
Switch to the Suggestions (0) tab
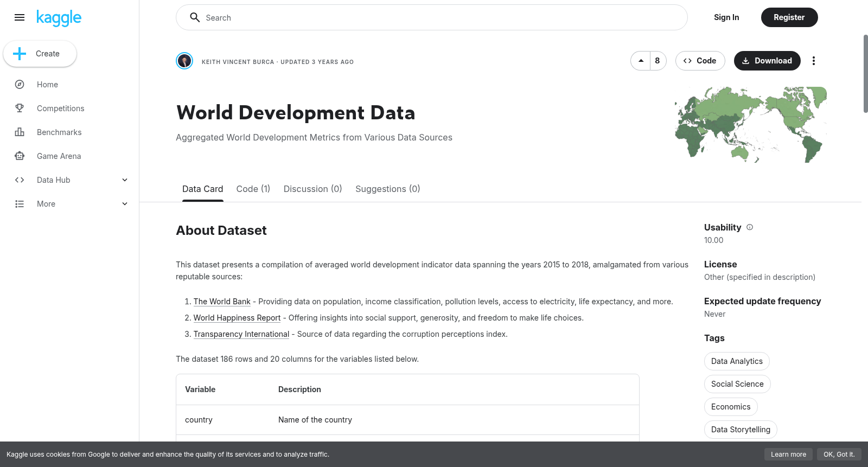[388, 189]
